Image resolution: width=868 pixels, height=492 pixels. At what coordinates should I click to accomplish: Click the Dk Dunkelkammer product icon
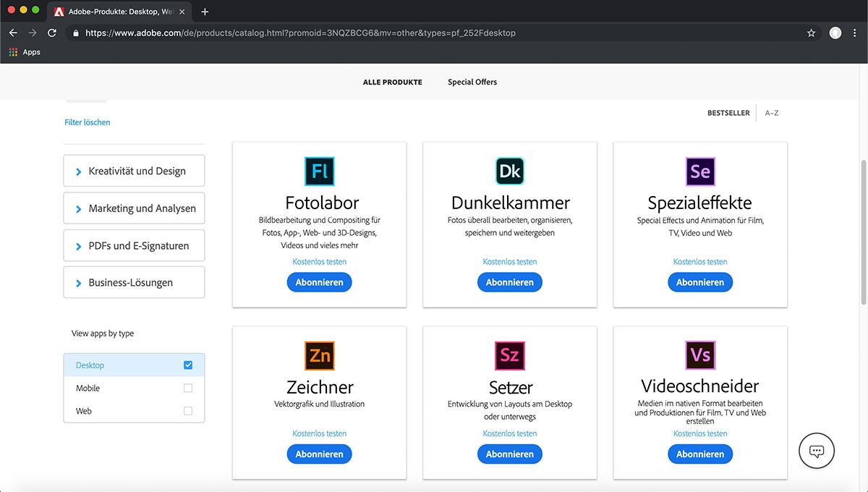pos(510,171)
